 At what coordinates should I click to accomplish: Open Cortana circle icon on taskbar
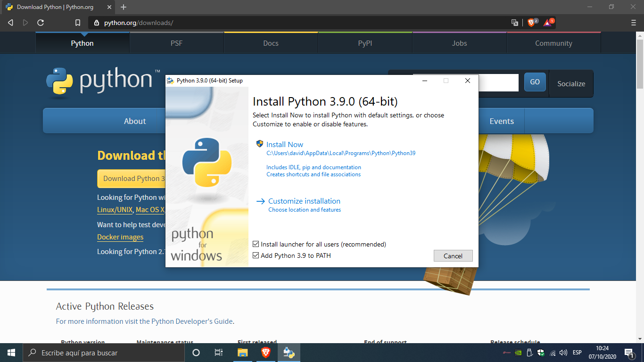(196, 353)
